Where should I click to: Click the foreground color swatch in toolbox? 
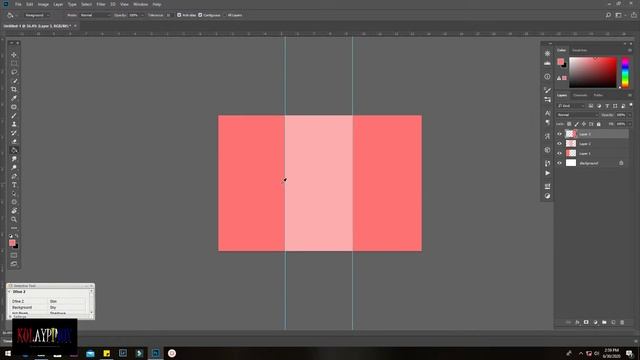pyautogui.click(x=12, y=243)
